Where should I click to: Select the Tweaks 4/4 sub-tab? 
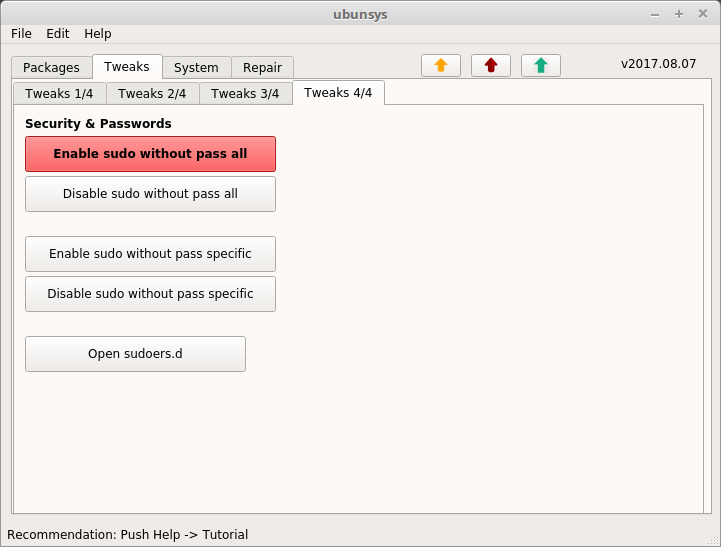tap(338, 93)
